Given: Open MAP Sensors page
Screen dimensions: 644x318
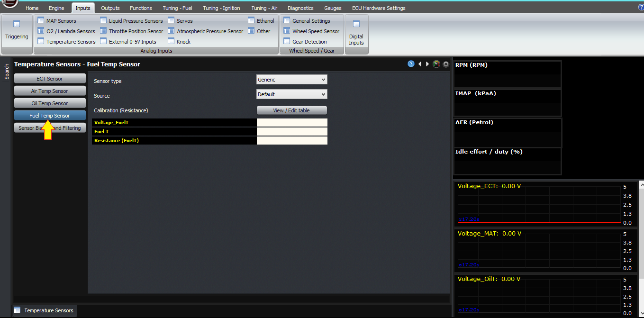Looking at the screenshot, I should (x=57, y=21).
